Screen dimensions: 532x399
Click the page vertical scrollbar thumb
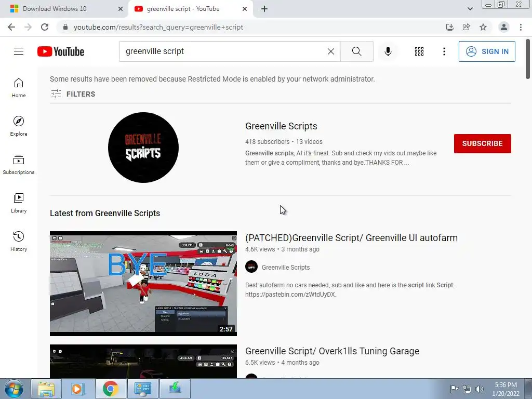528,59
